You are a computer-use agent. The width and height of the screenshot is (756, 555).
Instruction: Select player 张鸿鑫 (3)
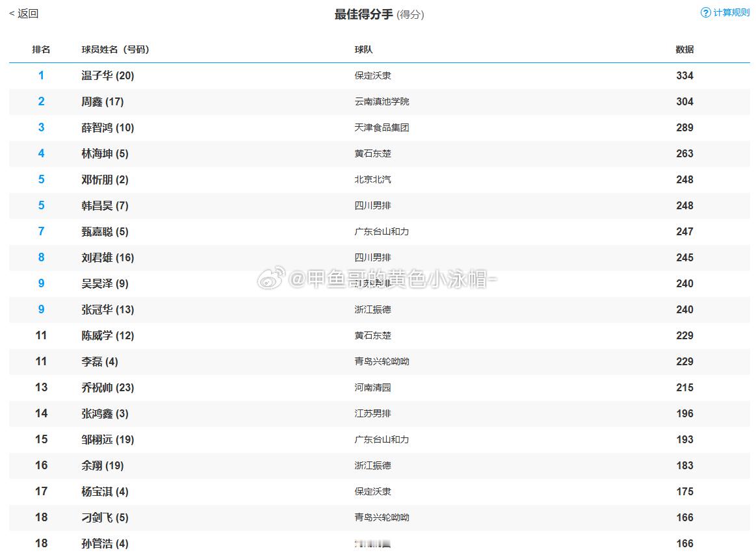click(x=105, y=414)
